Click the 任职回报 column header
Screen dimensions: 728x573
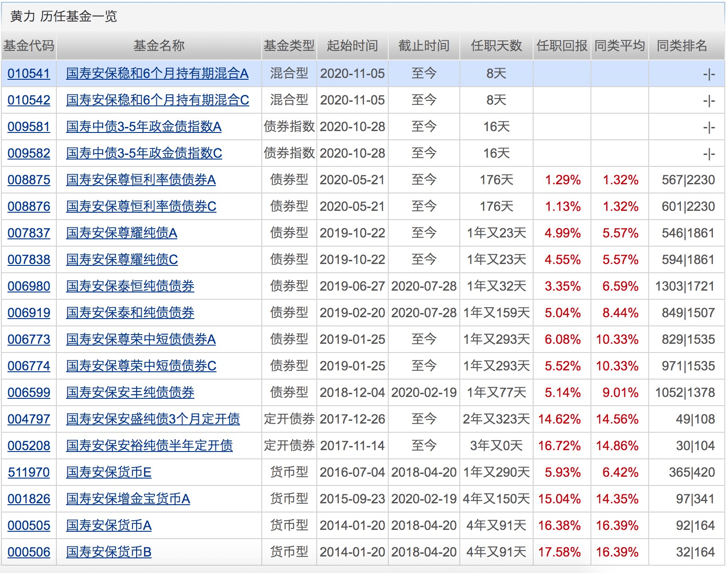[x=562, y=46]
